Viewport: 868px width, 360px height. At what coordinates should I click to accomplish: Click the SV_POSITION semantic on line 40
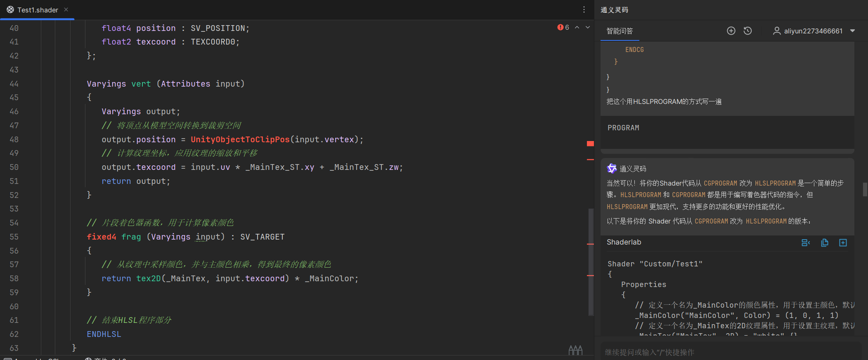tap(218, 28)
